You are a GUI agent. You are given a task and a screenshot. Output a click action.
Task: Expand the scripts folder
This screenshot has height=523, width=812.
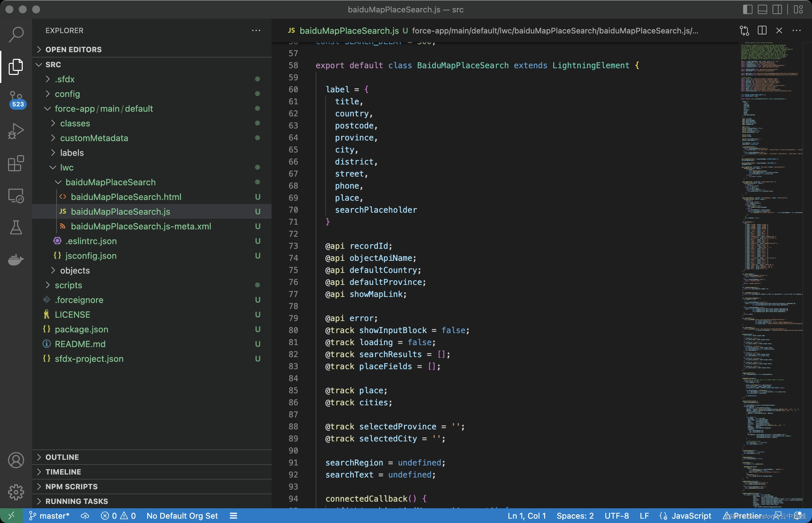(152, 285)
